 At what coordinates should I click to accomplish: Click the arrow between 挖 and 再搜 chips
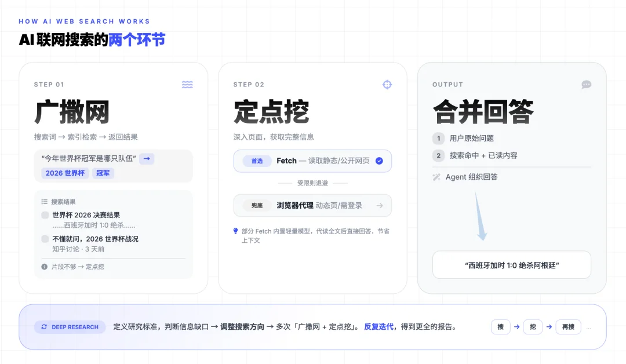tap(549, 327)
